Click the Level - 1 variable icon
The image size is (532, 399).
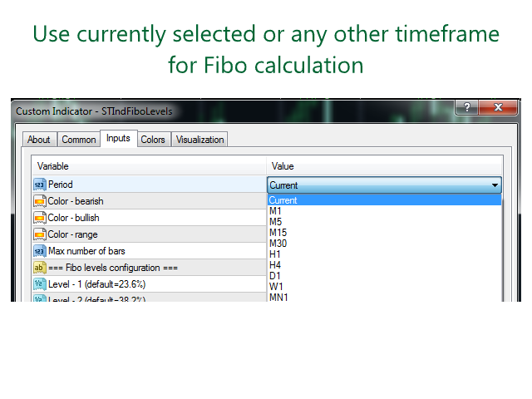coord(39,284)
